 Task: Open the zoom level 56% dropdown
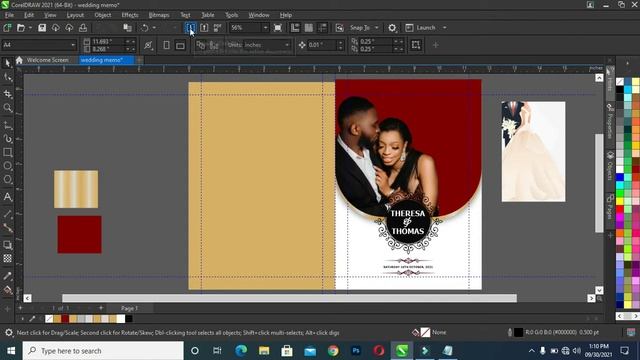click(x=265, y=28)
